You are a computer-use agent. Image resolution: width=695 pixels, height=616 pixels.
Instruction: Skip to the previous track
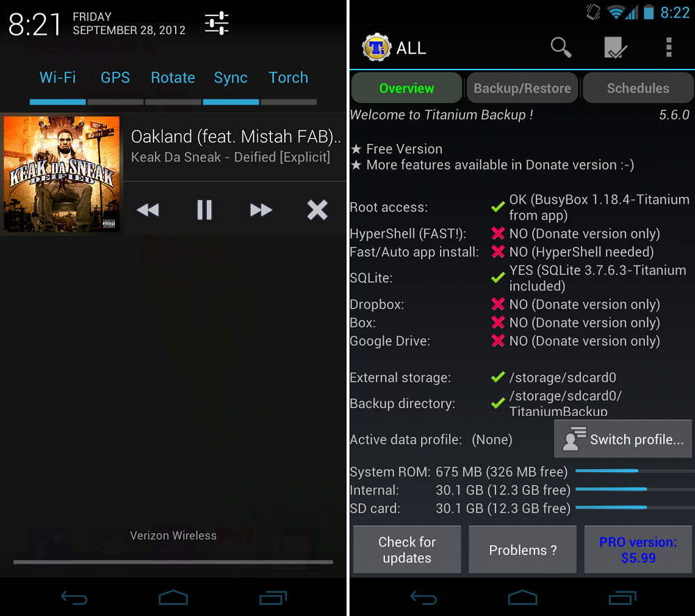(147, 210)
